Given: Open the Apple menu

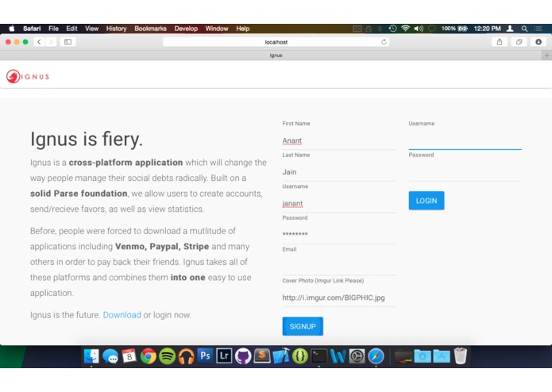Looking at the screenshot, I should tap(12, 29).
